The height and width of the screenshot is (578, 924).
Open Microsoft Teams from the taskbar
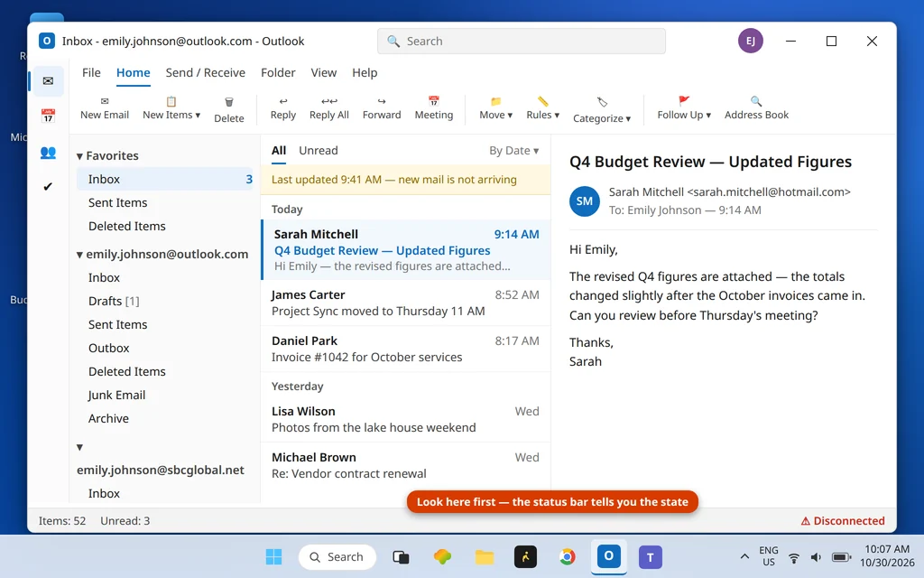(650, 556)
